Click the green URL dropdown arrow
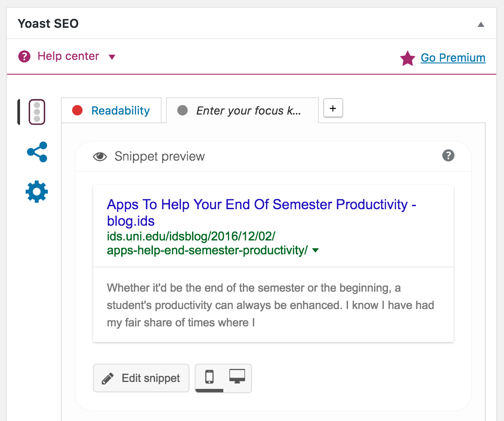 point(316,250)
